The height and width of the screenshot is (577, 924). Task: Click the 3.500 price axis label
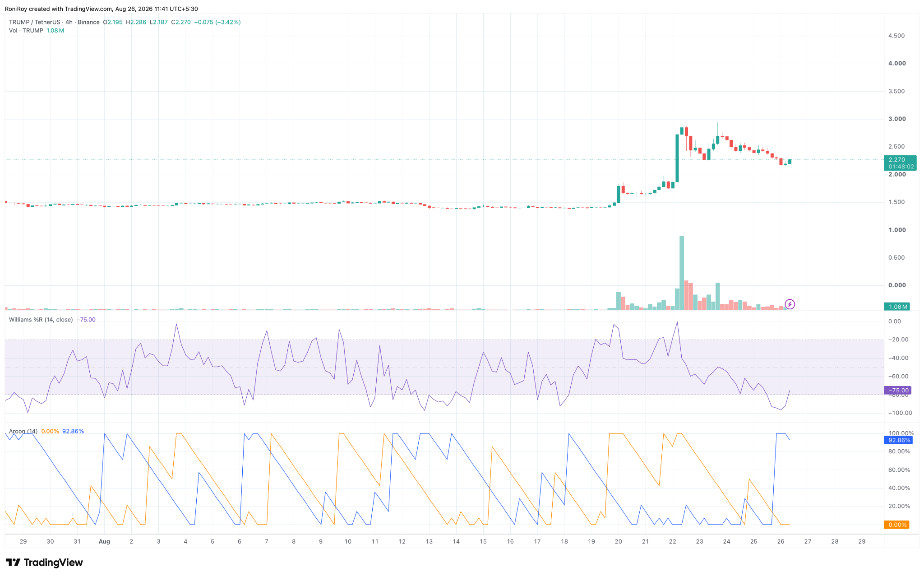[x=897, y=91]
